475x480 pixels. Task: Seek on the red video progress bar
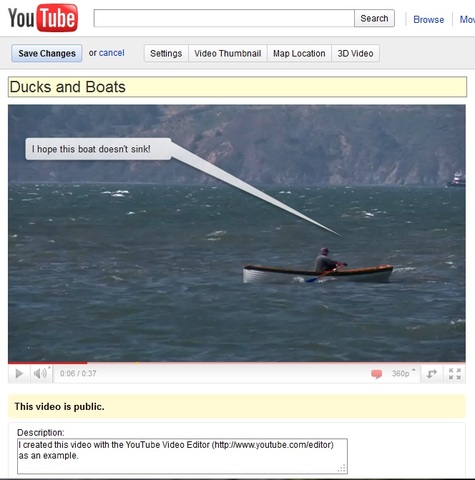click(237, 363)
